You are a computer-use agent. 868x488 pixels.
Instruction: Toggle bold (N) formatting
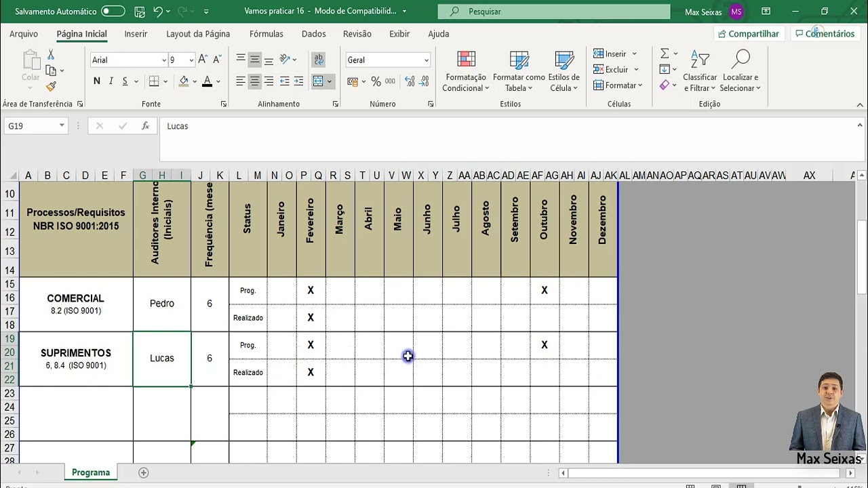(97, 81)
